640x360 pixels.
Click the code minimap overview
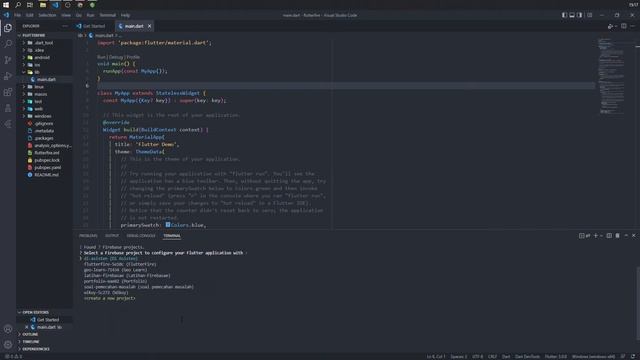click(611, 76)
